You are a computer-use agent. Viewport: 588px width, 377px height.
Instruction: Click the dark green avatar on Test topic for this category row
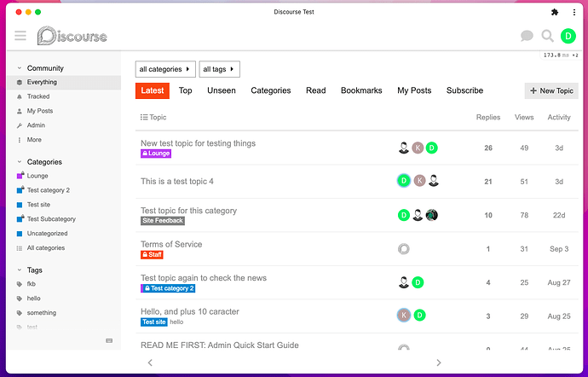click(x=431, y=215)
